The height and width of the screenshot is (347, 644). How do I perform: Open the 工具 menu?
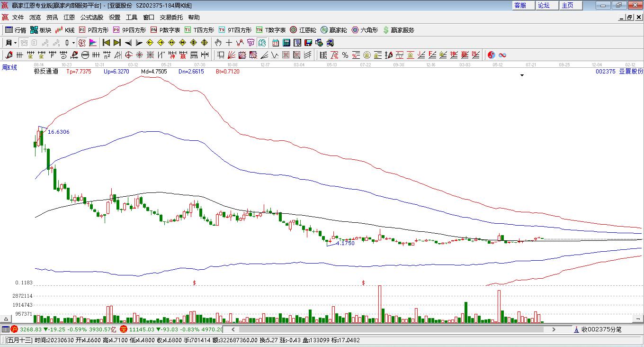coord(132,18)
